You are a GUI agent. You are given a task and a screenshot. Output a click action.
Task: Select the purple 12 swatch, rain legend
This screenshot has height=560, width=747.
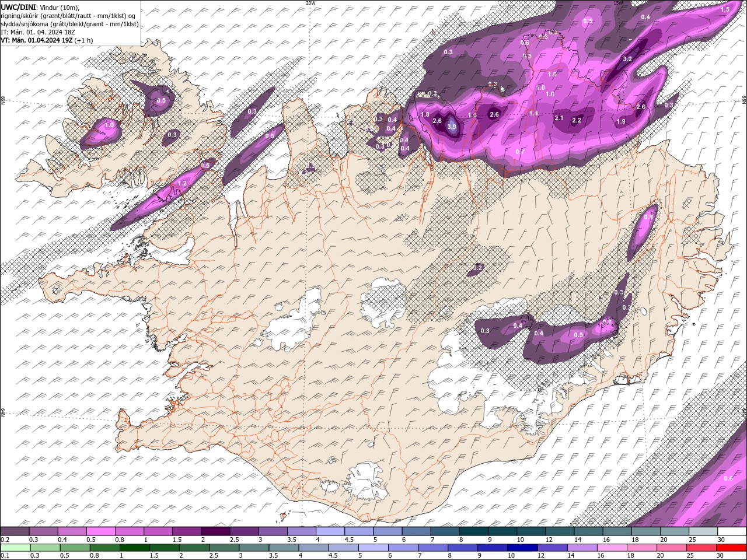point(552,548)
